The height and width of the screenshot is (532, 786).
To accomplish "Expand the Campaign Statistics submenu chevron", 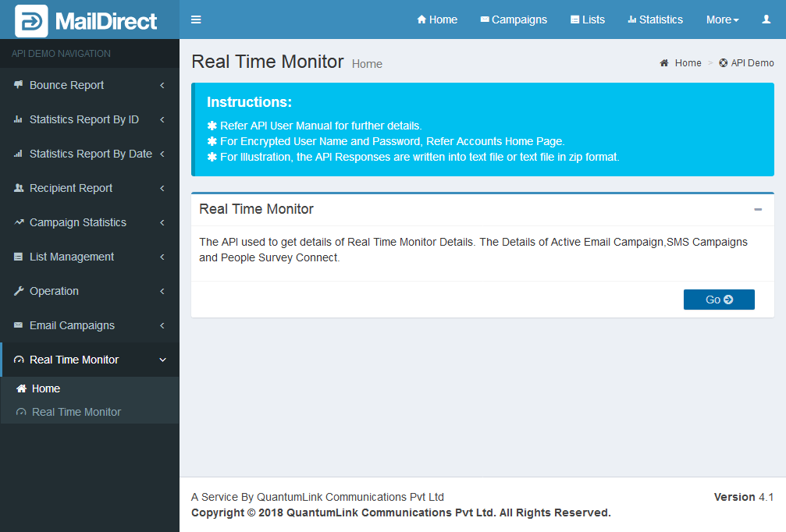I will click(162, 222).
